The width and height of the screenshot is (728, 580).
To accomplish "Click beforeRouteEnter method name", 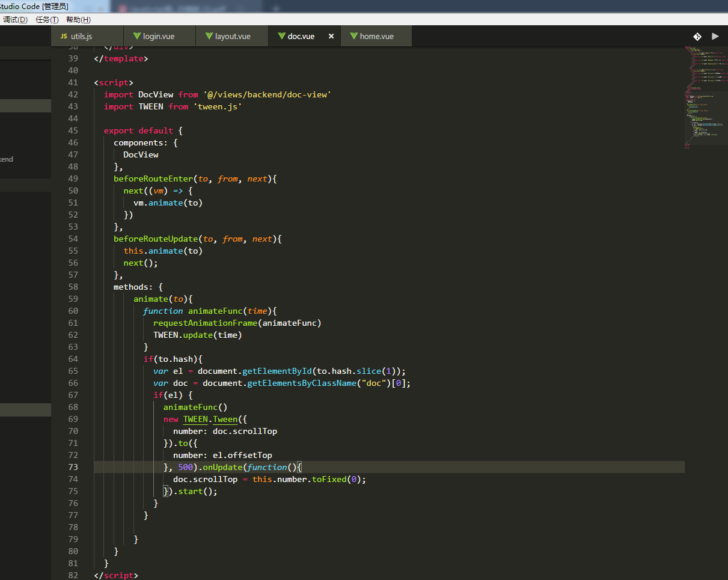I will (153, 179).
